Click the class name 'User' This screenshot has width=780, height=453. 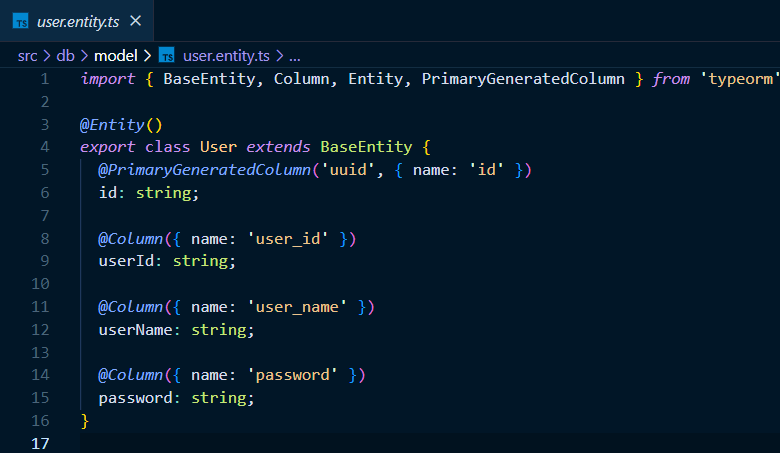pos(218,147)
